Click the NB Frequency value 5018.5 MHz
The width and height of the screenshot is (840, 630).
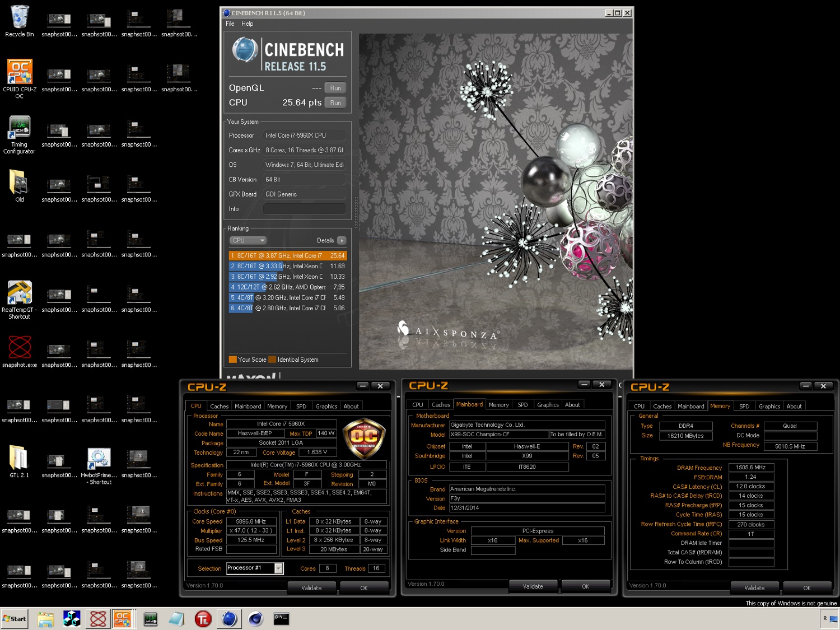point(790,446)
